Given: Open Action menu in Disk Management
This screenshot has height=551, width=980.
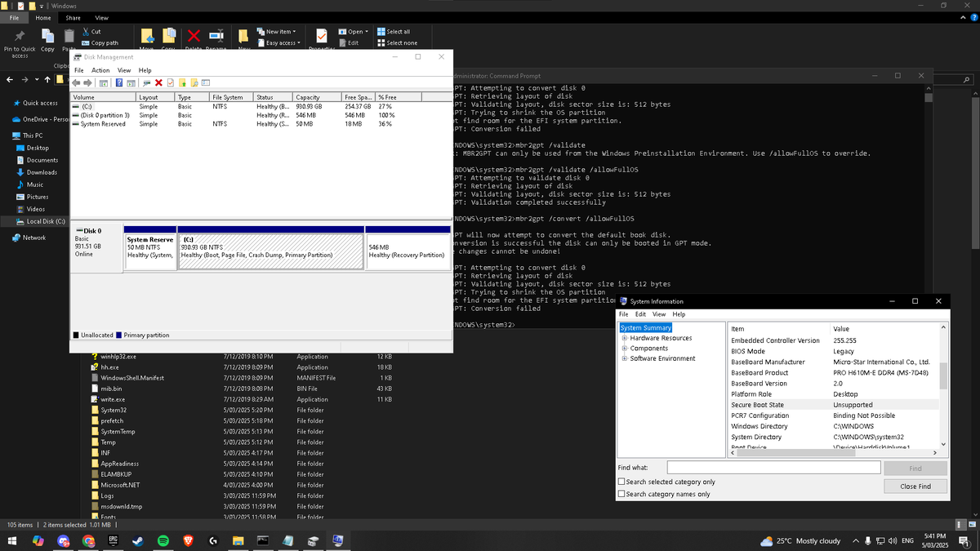Looking at the screenshot, I should 100,70.
